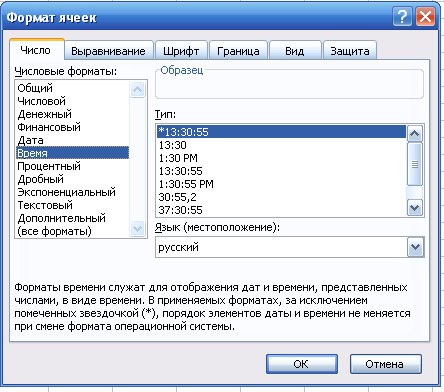Choose the Денежный format

point(72,114)
